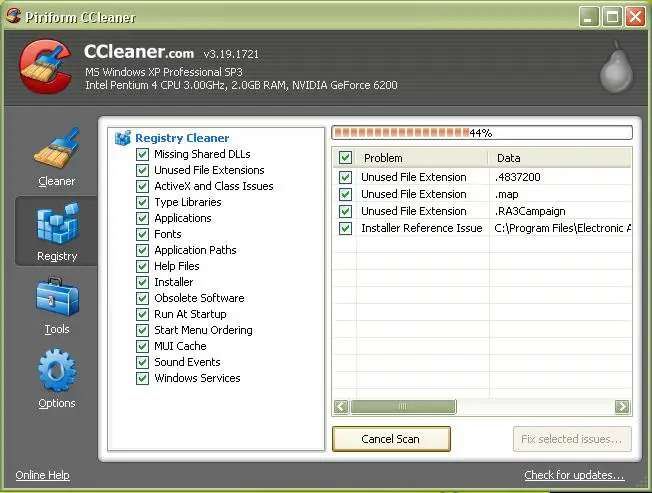
Task: Close the CCleaner window
Action: pos(635,17)
